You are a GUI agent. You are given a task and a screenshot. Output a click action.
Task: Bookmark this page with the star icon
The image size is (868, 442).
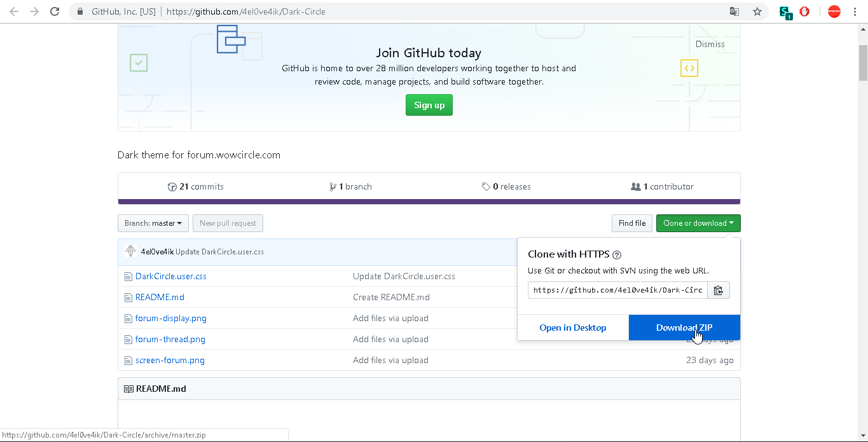click(x=757, y=11)
